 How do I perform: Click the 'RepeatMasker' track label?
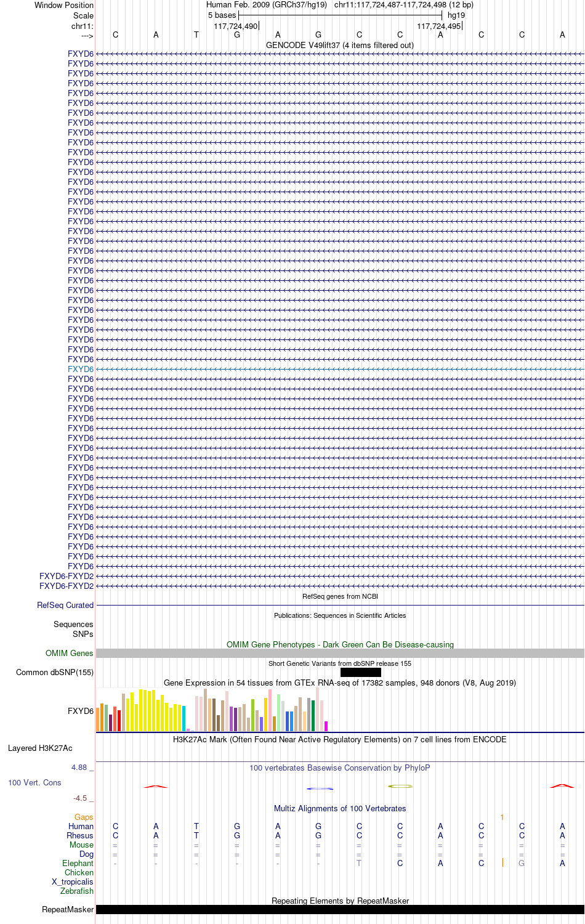point(68,909)
